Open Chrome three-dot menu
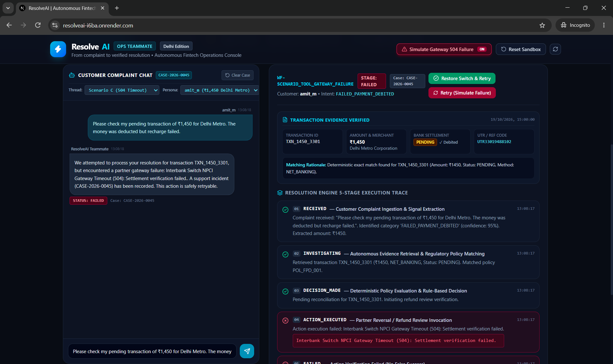Image resolution: width=613 pixels, height=364 pixels. point(604,25)
